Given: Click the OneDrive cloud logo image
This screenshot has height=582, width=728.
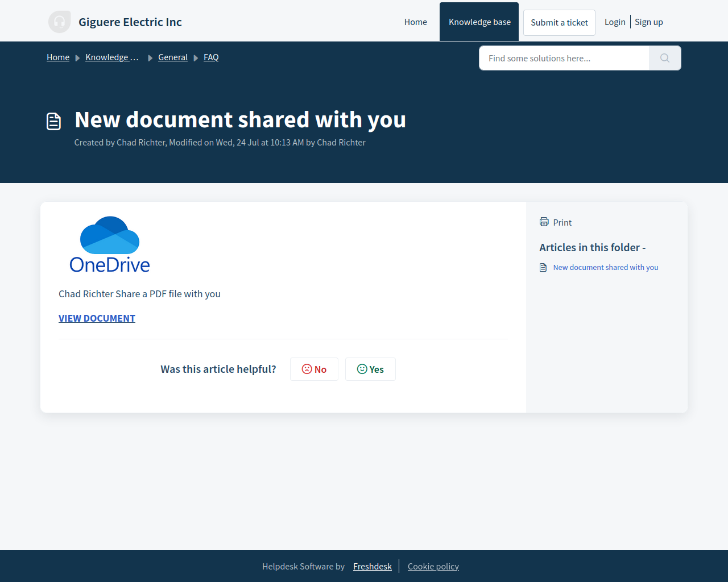Looking at the screenshot, I should coord(110,244).
